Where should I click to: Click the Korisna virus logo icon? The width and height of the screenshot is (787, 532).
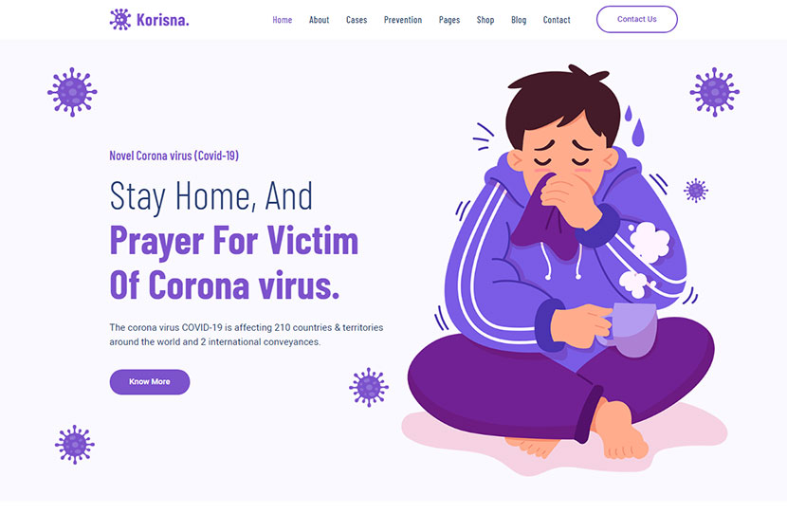click(120, 20)
